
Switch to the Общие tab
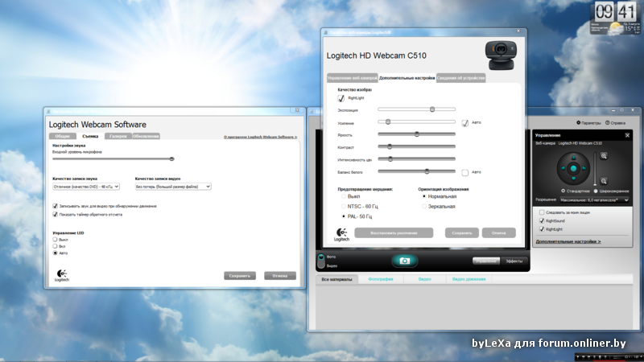coord(63,136)
